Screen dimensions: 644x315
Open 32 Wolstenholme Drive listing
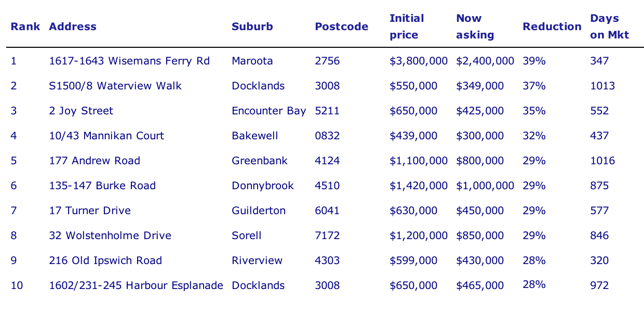110,235
